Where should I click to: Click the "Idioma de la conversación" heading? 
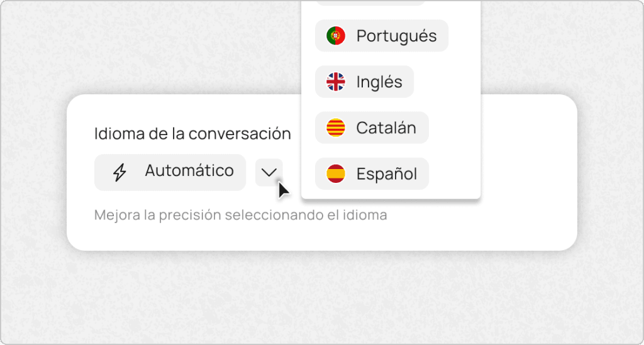click(x=192, y=134)
